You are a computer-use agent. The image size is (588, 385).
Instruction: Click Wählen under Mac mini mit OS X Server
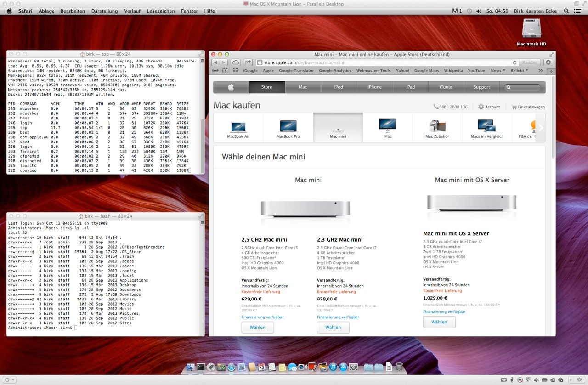pyautogui.click(x=439, y=322)
